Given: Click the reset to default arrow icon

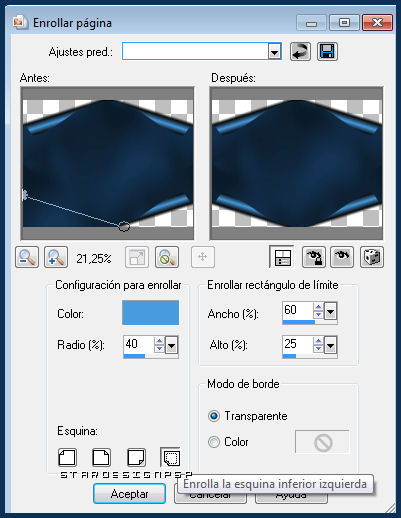Looking at the screenshot, I should coord(300,52).
